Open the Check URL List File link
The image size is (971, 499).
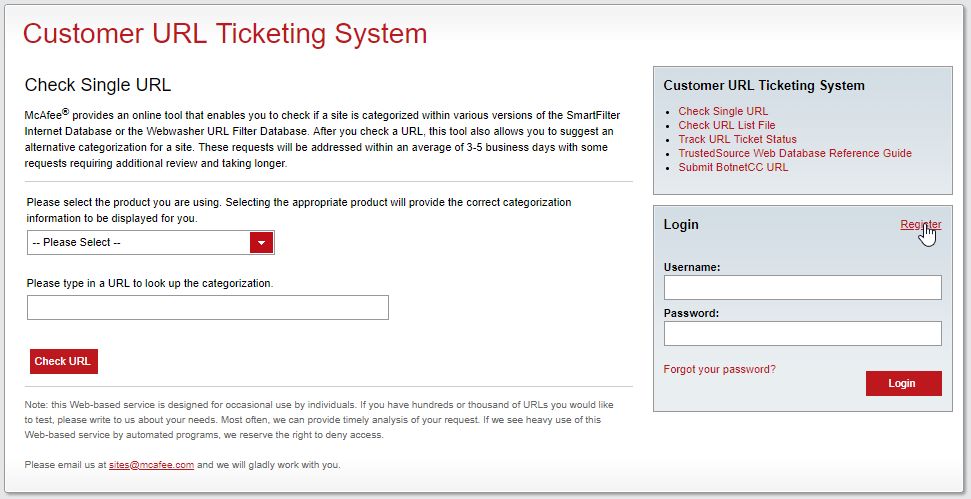click(x=726, y=125)
